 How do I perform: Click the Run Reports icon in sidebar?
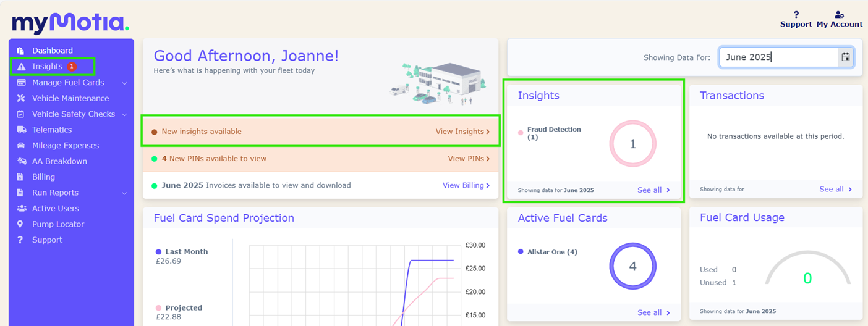[x=21, y=193]
